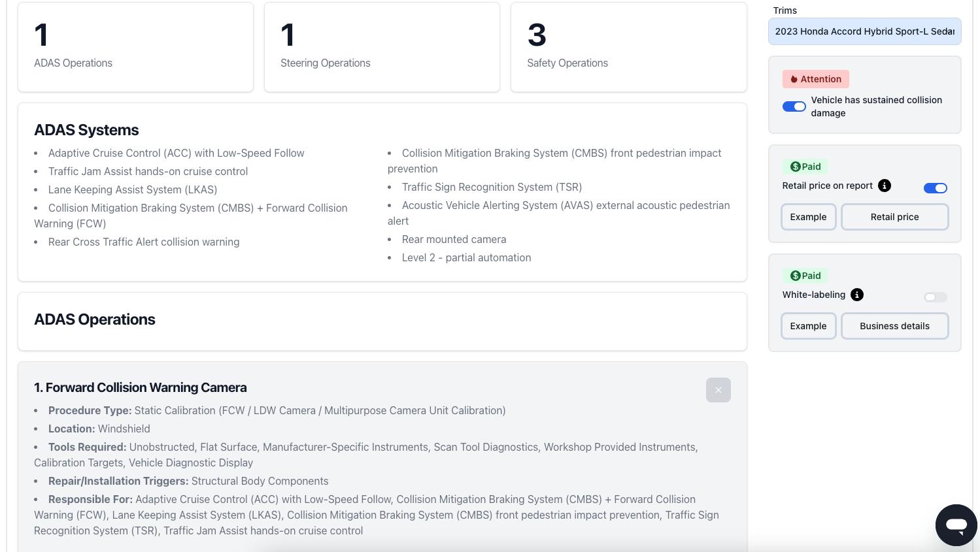Open the Trims dropdown for Honda Accord
The height and width of the screenshot is (552, 980).
pyautogui.click(x=864, y=31)
